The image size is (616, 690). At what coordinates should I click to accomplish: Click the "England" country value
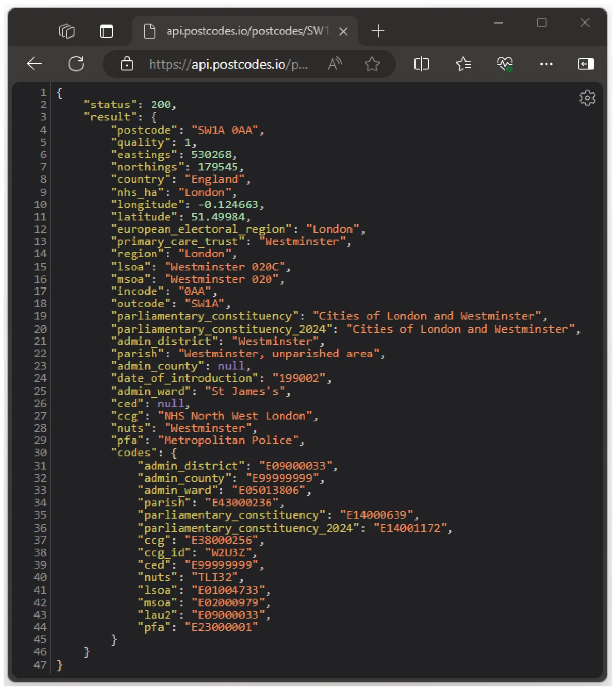tap(215, 179)
